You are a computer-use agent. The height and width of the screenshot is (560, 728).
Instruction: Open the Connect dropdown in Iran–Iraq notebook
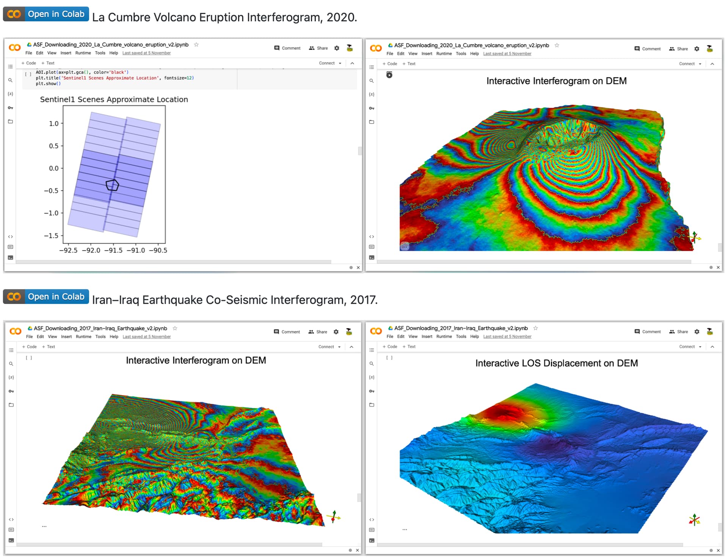329,346
